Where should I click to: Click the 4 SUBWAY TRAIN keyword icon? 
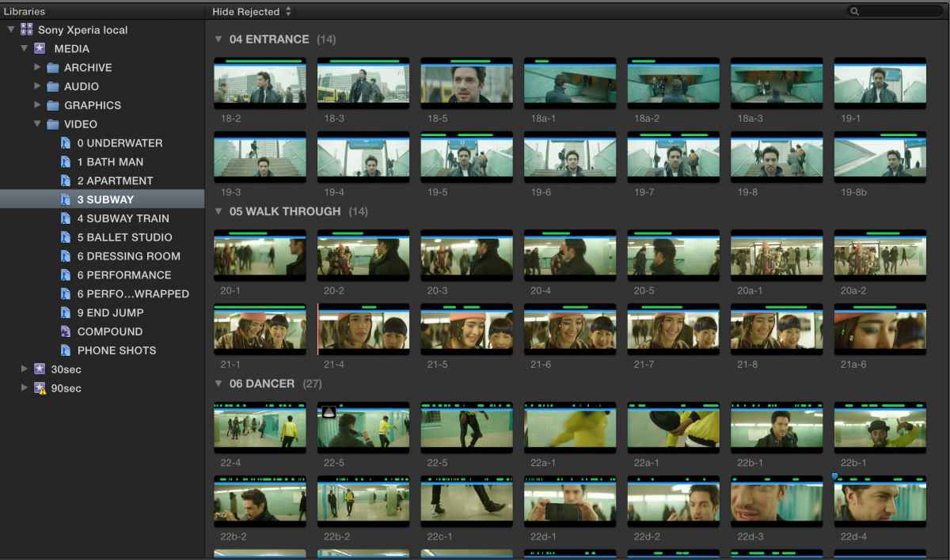click(66, 218)
